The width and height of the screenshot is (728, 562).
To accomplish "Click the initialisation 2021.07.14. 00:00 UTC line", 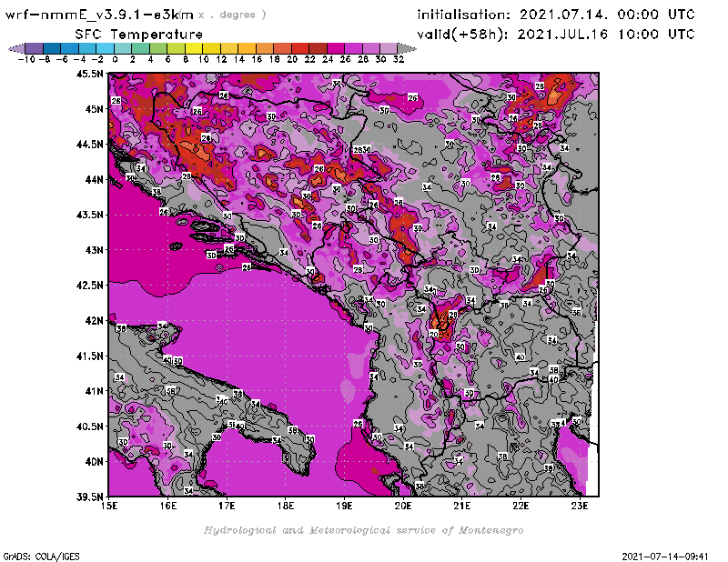I will (x=556, y=15).
